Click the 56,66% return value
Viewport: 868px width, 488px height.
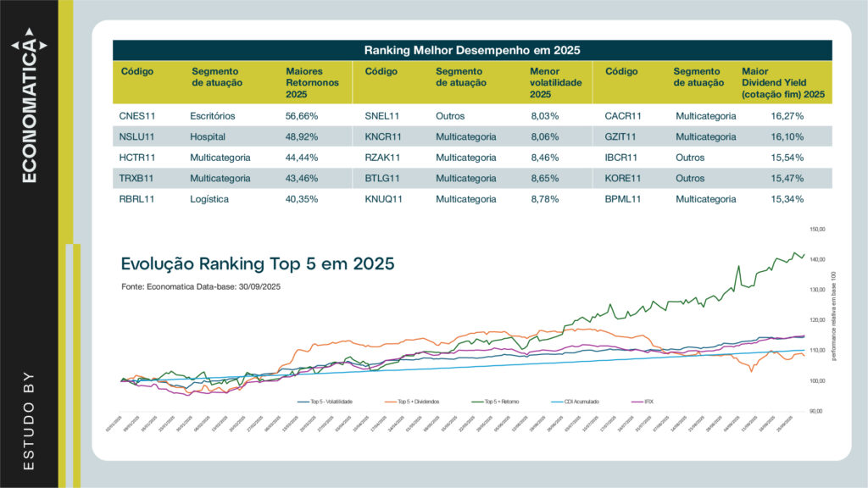(x=303, y=114)
